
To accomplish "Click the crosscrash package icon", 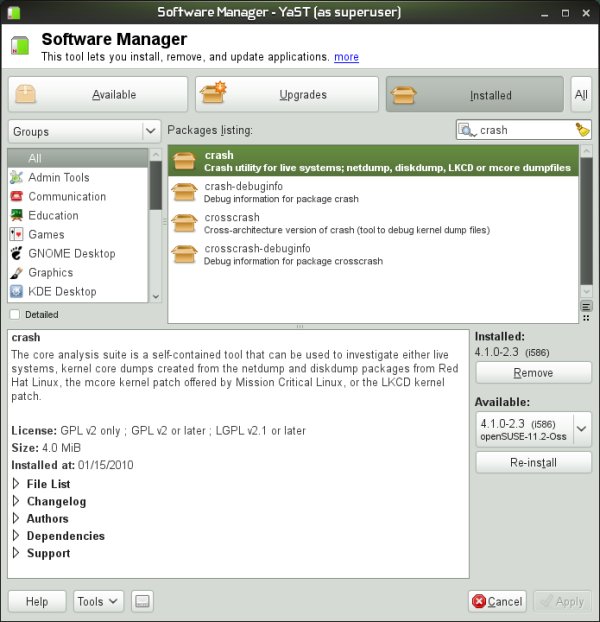I will tap(184, 223).
